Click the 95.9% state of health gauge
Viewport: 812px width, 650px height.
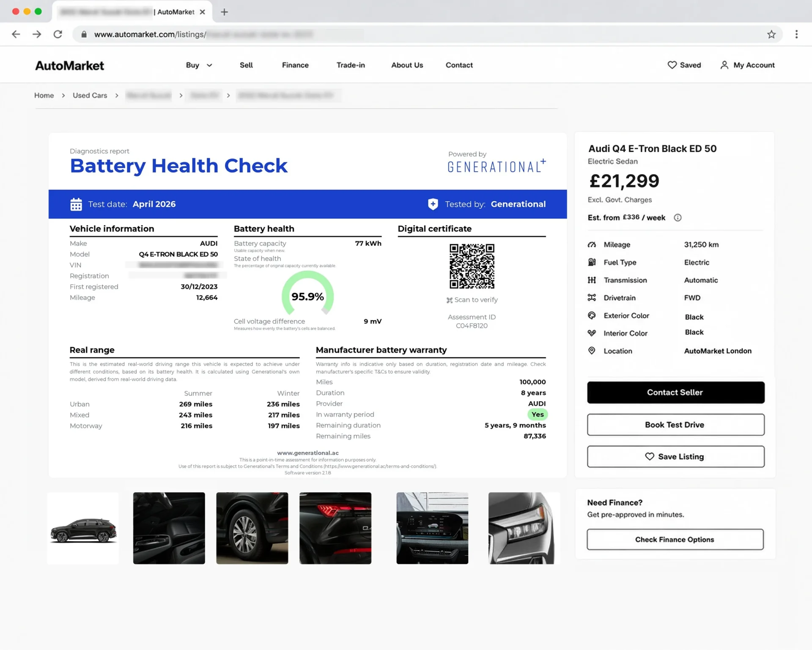click(x=308, y=293)
